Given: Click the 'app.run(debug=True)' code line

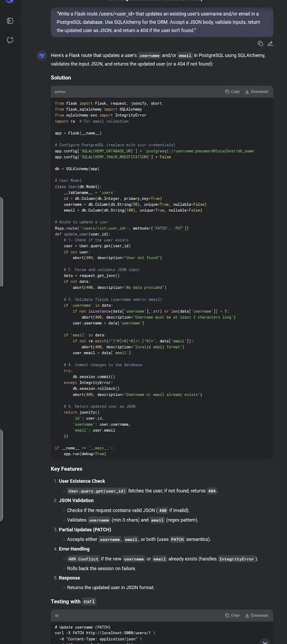Looking at the screenshot, I should pos(85,454).
